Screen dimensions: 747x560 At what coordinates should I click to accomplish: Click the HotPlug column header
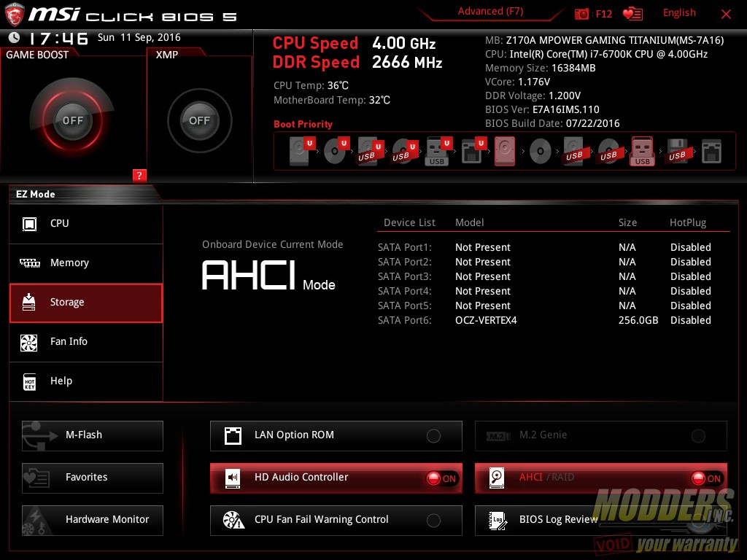coord(688,223)
